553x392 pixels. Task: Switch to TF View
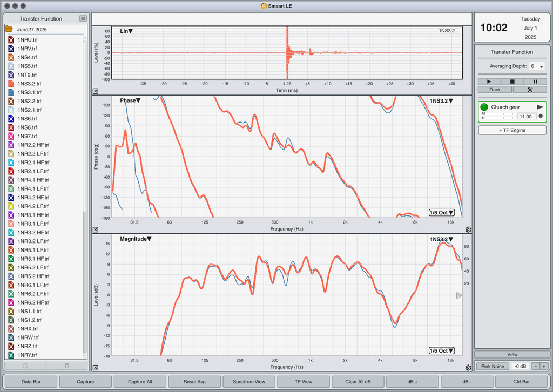click(x=304, y=381)
